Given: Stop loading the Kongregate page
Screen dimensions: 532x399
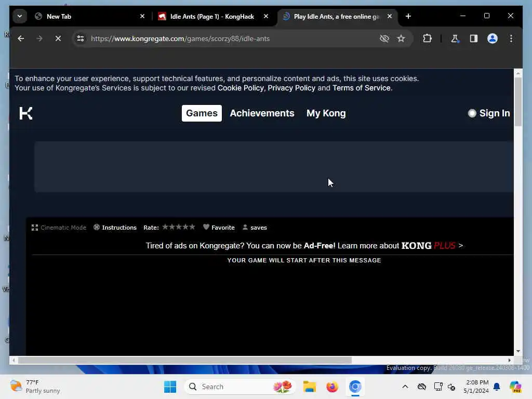Looking at the screenshot, I should point(58,38).
